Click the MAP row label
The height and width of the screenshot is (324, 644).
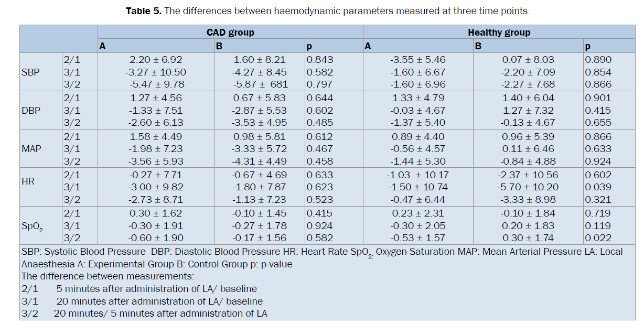[31, 149]
